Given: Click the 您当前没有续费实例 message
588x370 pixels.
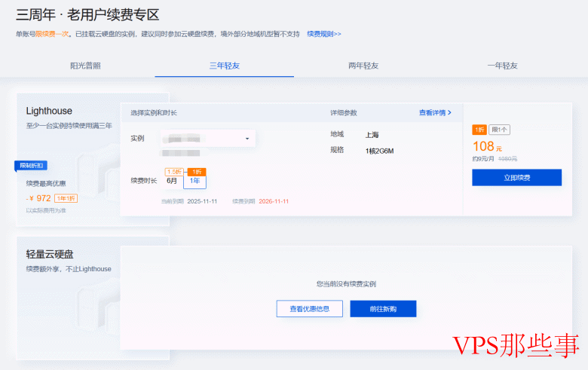Looking at the screenshot, I should (x=346, y=284).
